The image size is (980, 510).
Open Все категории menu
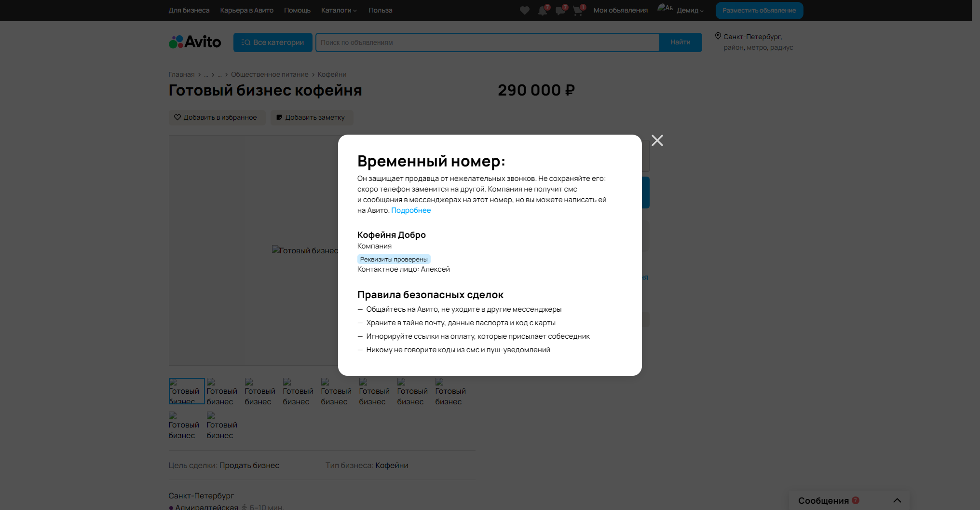pyautogui.click(x=273, y=42)
